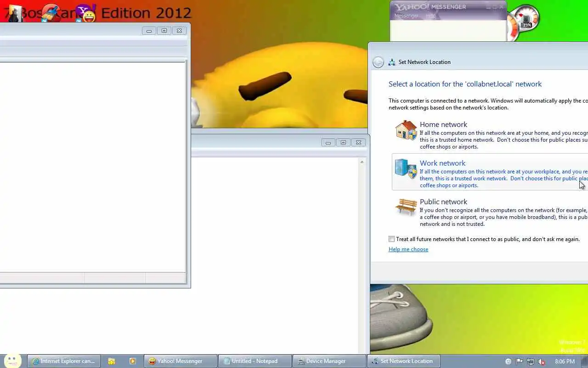
Task: Switch to Internet Explorer taskbar button
Action: pyautogui.click(x=64, y=361)
